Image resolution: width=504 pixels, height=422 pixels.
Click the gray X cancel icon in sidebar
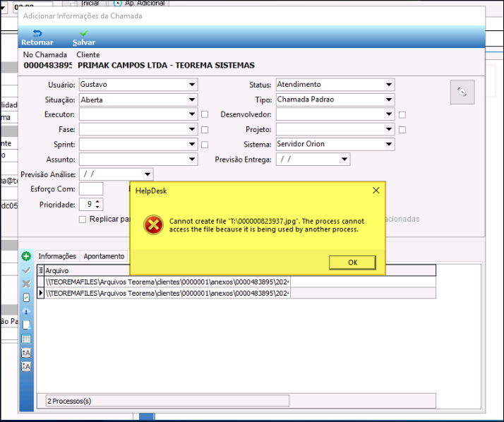(x=26, y=284)
